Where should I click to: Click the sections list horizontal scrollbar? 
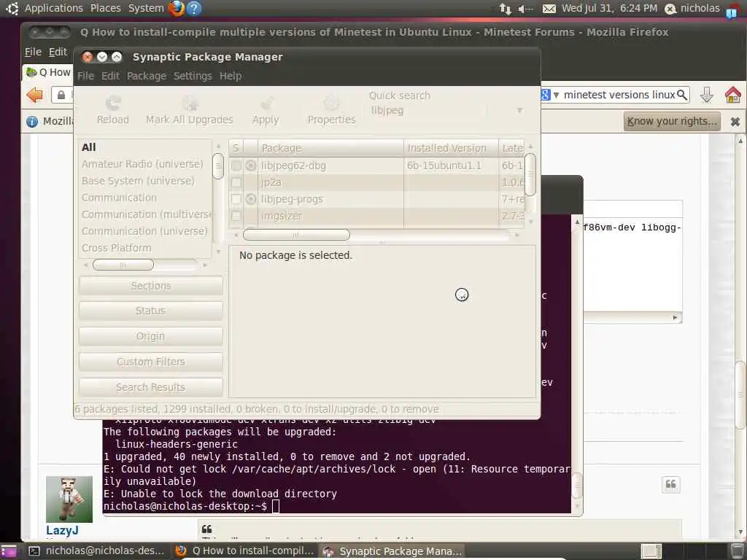pyautogui.click(x=123, y=265)
